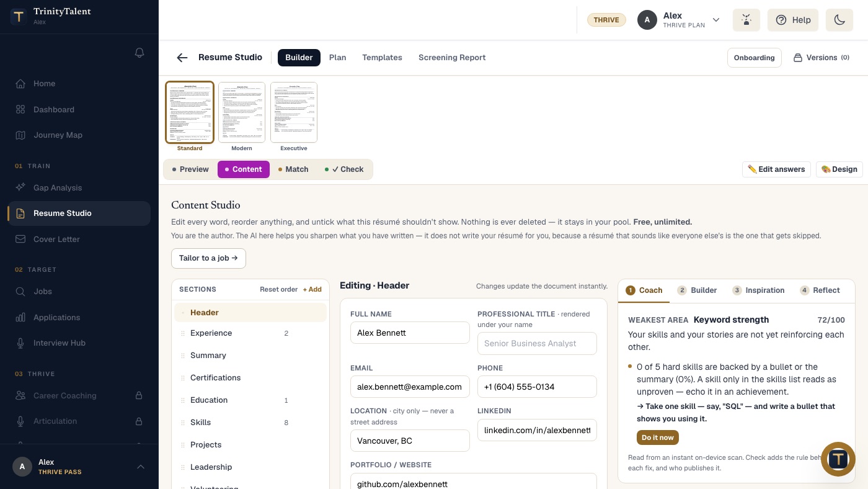The height and width of the screenshot is (489, 868).
Task: Expand the sidebar user menu chevron
Action: click(141, 467)
